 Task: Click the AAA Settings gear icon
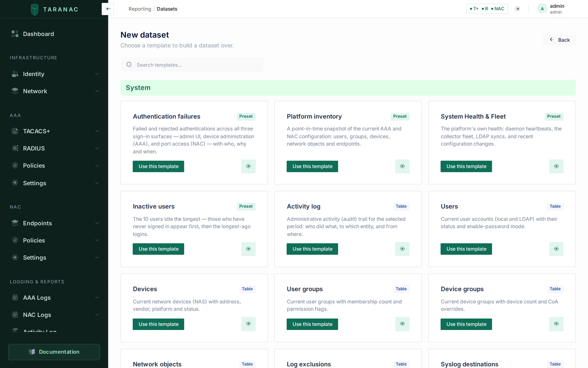pyautogui.click(x=15, y=183)
